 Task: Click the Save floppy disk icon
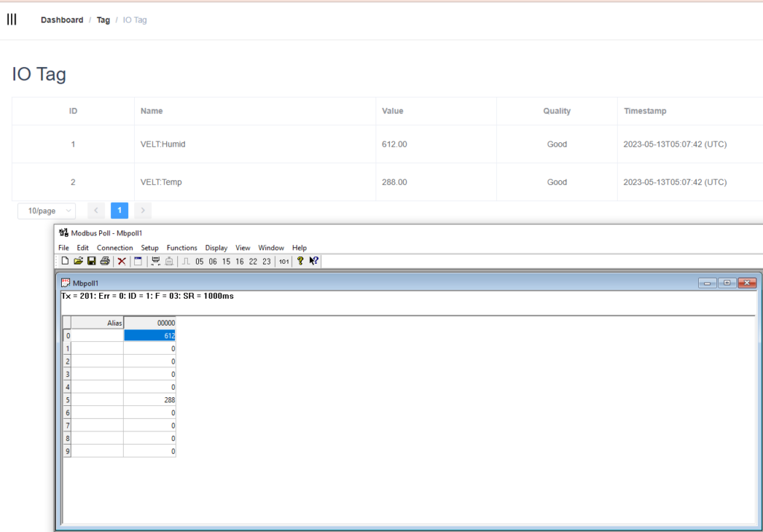pos(91,261)
